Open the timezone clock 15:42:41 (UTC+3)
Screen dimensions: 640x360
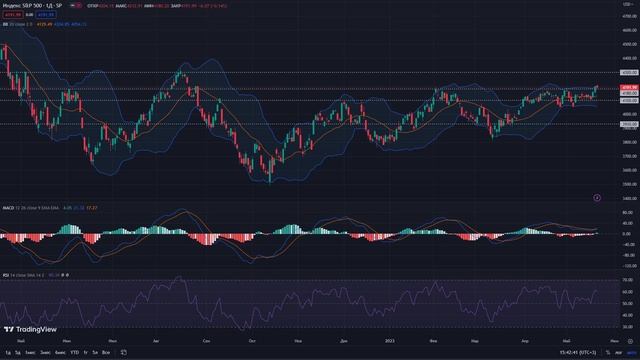(578, 352)
